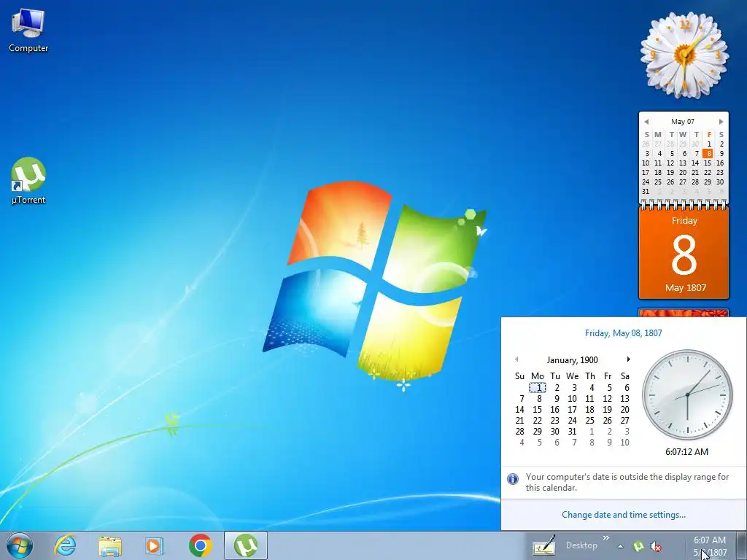This screenshot has height=560, width=747.
Task: Open Google Chrome from the taskbar
Action: [x=200, y=545]
